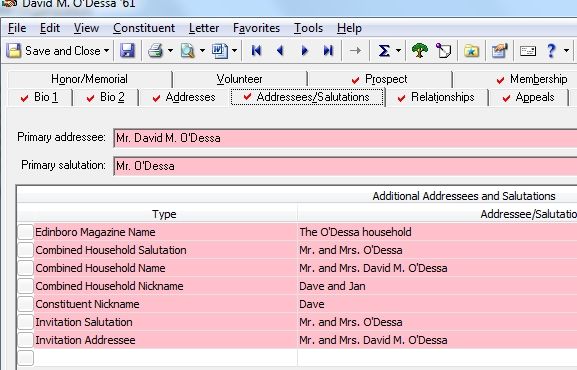Switch to the Addresses tab

tap(184, 97)
